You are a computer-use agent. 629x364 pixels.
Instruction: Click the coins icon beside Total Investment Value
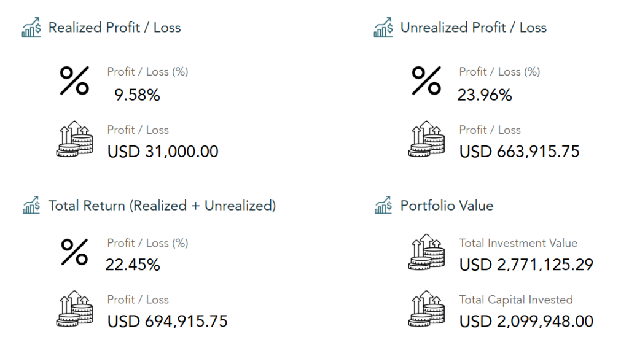[426, 252]
